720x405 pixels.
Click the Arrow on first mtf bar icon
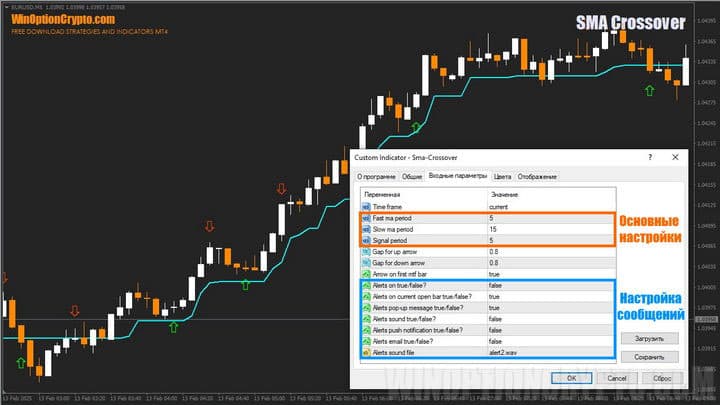(367, 274)
